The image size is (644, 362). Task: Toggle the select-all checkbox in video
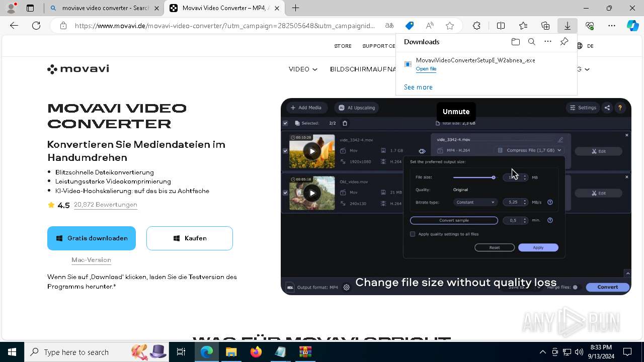[x=285, y=123]
